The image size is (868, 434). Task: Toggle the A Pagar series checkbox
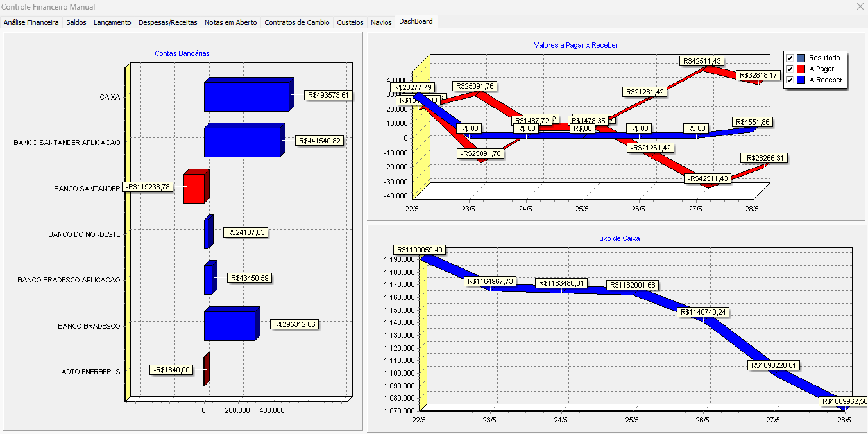click(x=790, y=69)
